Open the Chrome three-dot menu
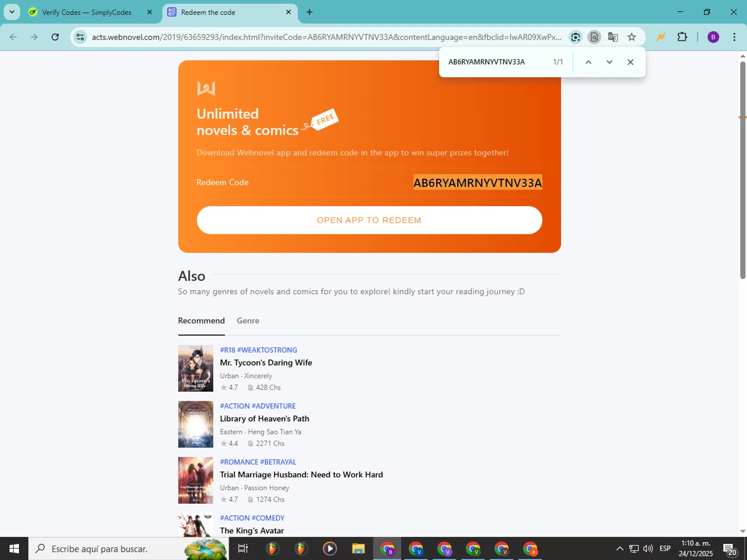Viewport: 747px width, 560px height. pos(735,37)
